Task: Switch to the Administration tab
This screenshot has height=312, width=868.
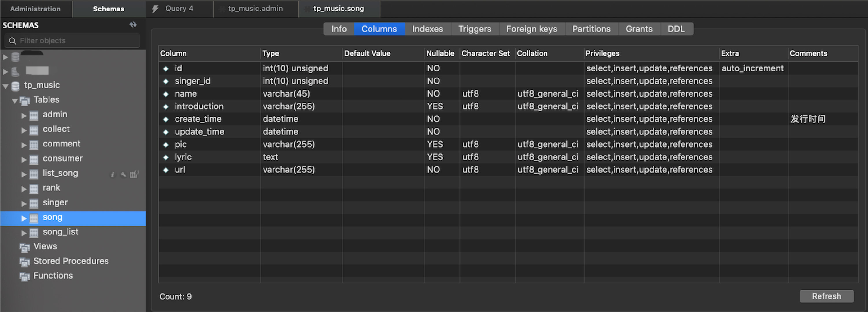Action: coord(35,9)
